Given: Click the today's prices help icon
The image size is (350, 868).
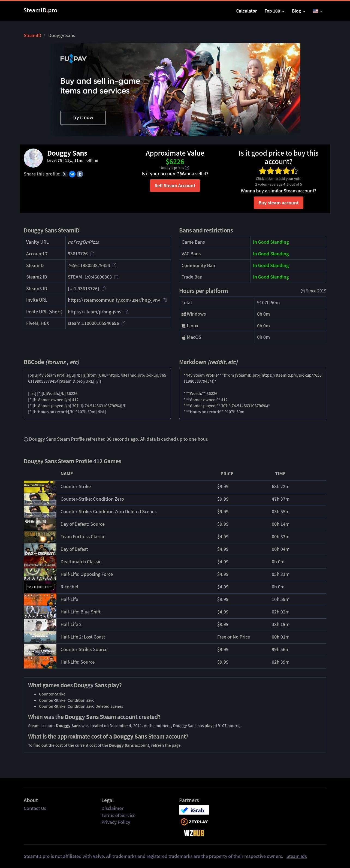Looking at the screenshot, I should coord(187,168).
